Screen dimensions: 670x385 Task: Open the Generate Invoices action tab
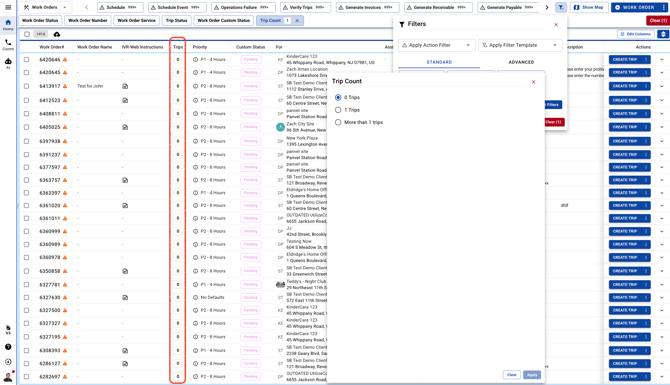point(367,7)
